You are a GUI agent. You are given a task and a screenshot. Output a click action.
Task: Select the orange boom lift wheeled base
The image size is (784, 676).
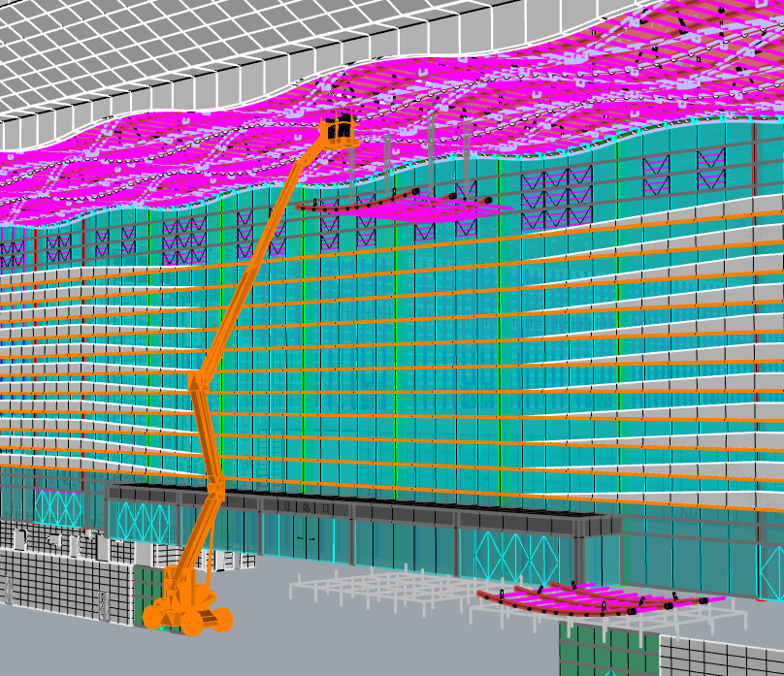pyautogui.click(x=190, y=609)
